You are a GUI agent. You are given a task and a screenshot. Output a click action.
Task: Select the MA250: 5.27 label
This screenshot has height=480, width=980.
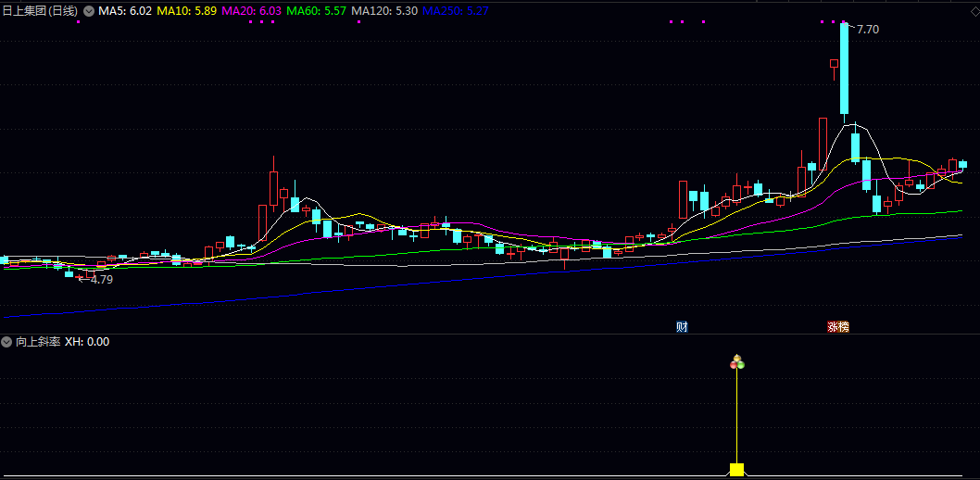click(x=456, y=10)
